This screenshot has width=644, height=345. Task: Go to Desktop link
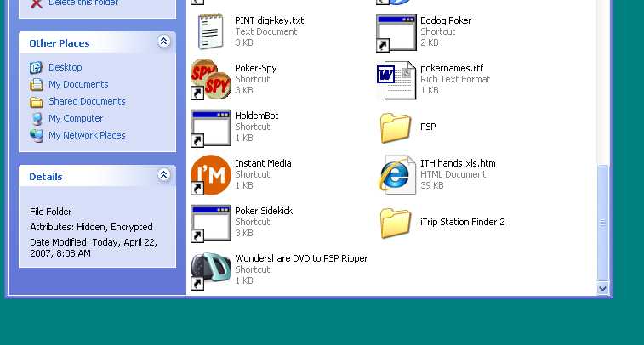click(x=66, y=67)
